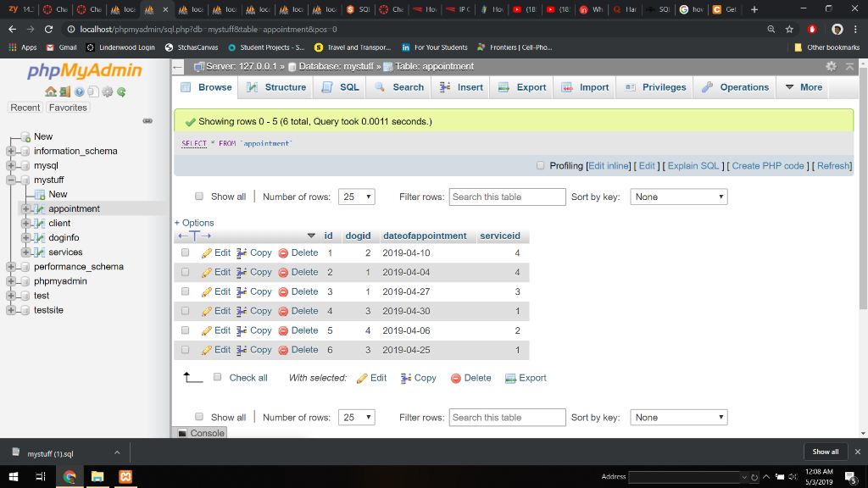The width and height of the screenshot is (868, 488).
Task: Go to the phpMyAdmin home icon
Action: (x=50, y=91)
